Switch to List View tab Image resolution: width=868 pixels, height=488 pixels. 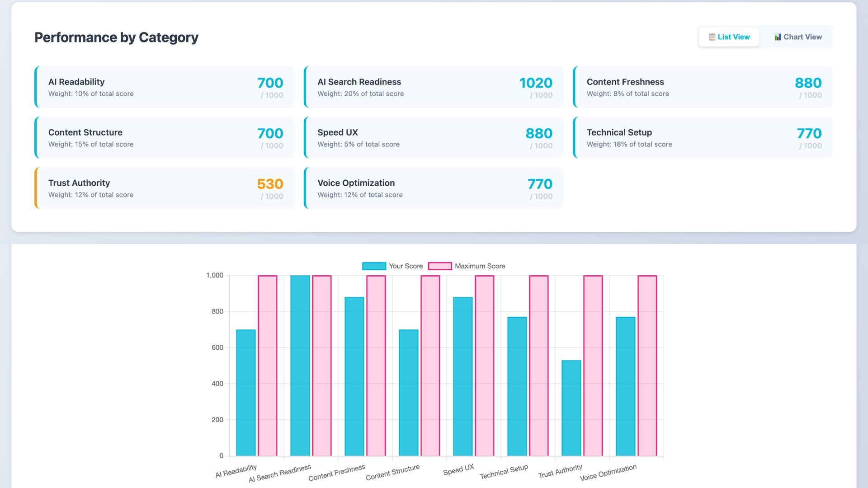729,37
